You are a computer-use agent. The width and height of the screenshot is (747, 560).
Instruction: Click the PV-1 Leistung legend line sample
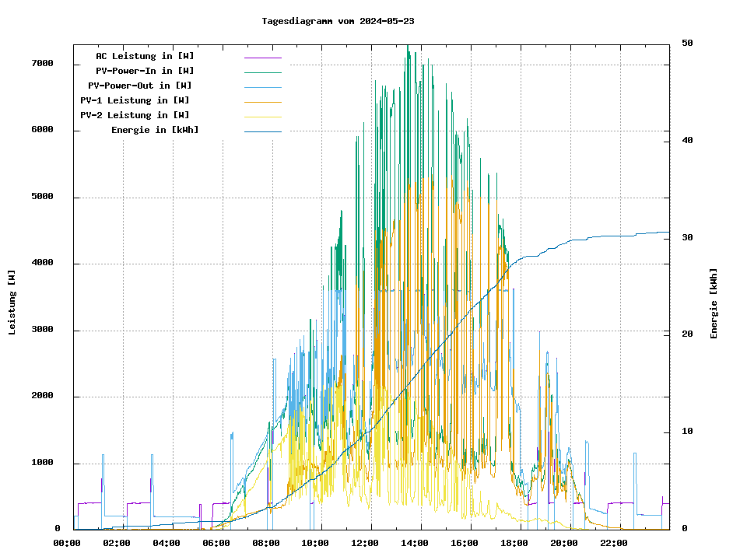click(262, 102)
